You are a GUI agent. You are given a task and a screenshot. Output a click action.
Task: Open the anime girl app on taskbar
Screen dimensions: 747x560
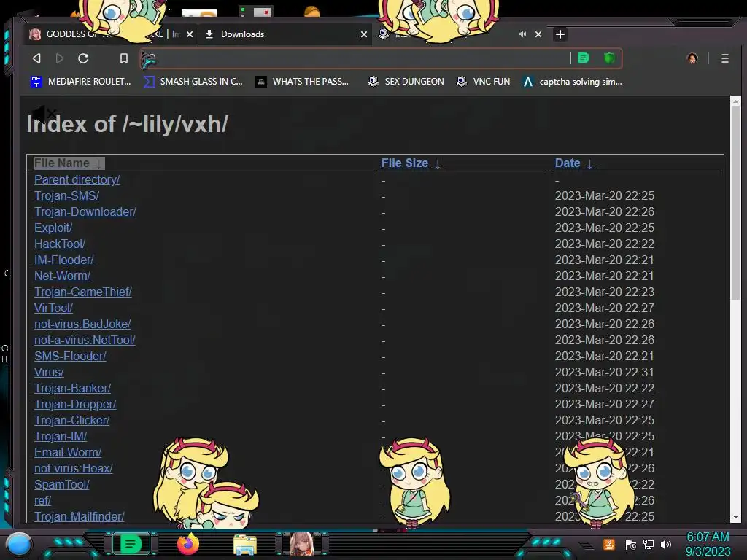[x=301, y=544]
